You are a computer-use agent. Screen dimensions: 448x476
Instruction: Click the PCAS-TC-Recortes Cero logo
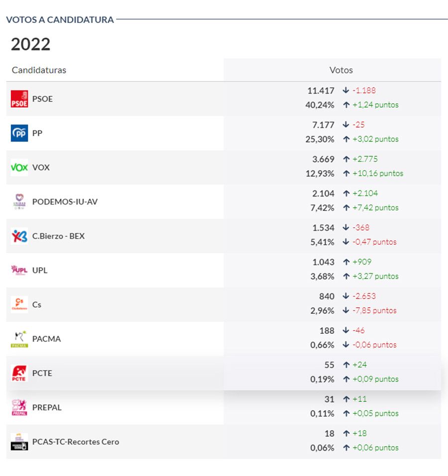pos(19,442)
